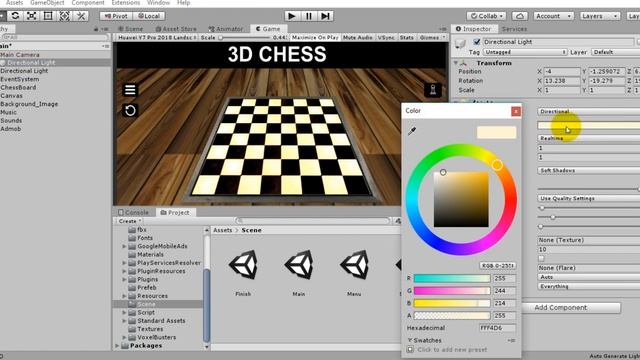Tick the checkbox below the value 10
Viewport: 640px width, 360px height.
pyautogui.click(x=541, y=258)
